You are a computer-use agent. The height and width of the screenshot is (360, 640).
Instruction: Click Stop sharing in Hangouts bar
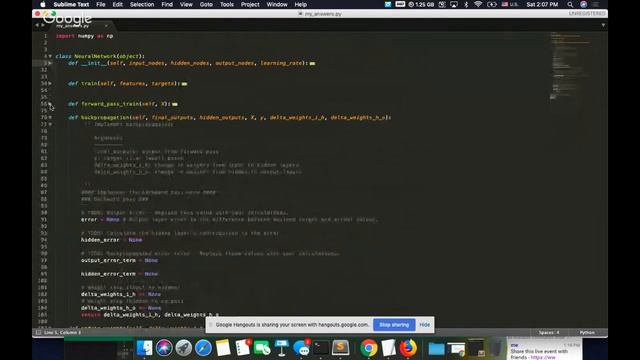pos(394,325)
